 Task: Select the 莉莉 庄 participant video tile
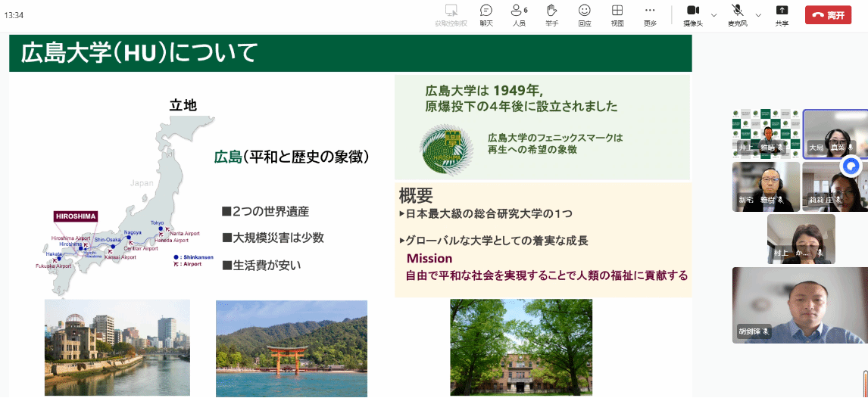click(835, 187)
